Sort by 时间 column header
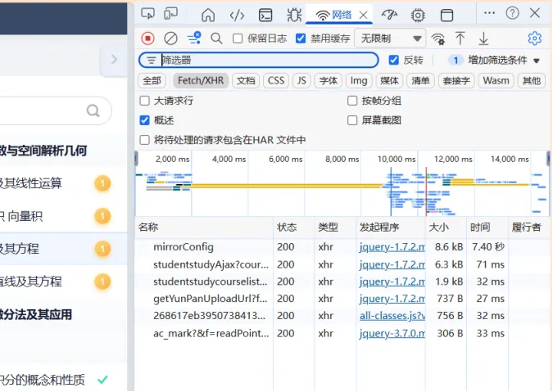Image resolution: width=553 pixels, height=392 pixels. (x=487, y=228)
